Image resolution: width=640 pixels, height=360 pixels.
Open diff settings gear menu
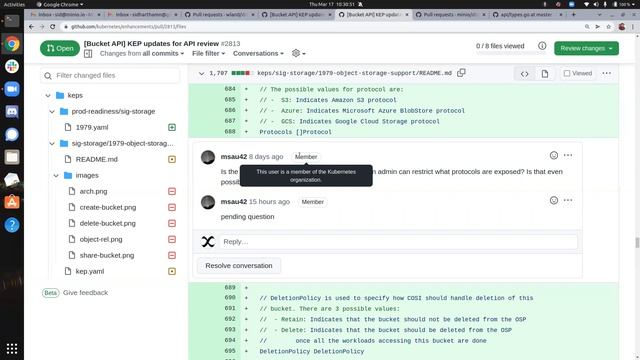click(x=299, y=53)
